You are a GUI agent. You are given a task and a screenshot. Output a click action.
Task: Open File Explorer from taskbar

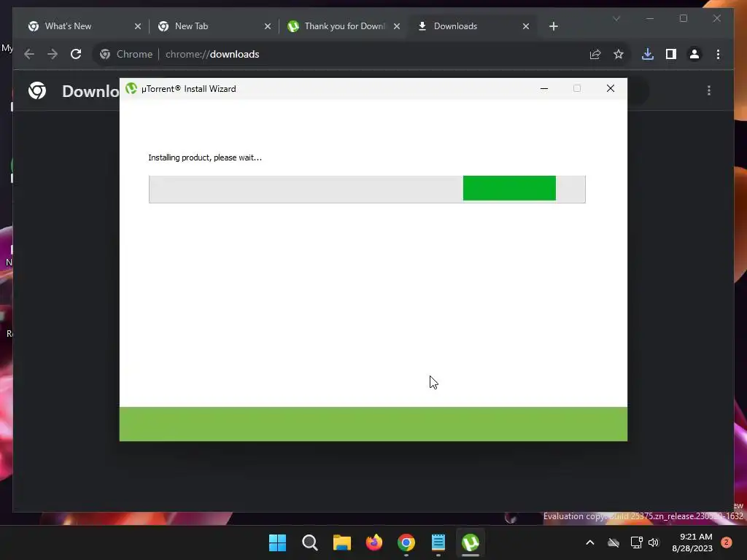tap(342, 542)
